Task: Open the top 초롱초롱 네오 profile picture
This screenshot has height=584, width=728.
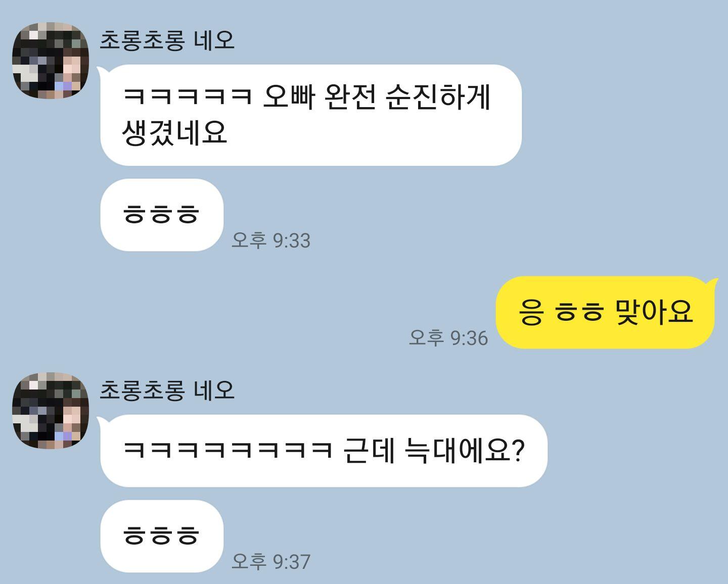Action: tap(51, 60)
